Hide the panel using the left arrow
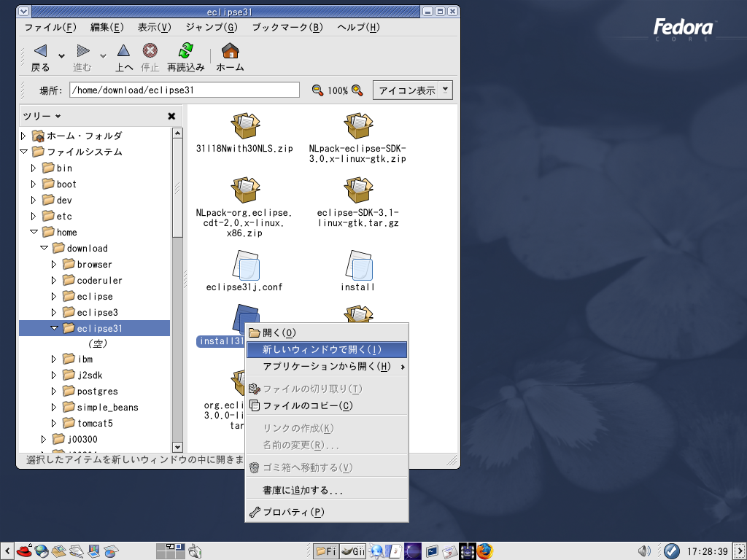This screenshot has height=560, width=747. pos(7,551)
